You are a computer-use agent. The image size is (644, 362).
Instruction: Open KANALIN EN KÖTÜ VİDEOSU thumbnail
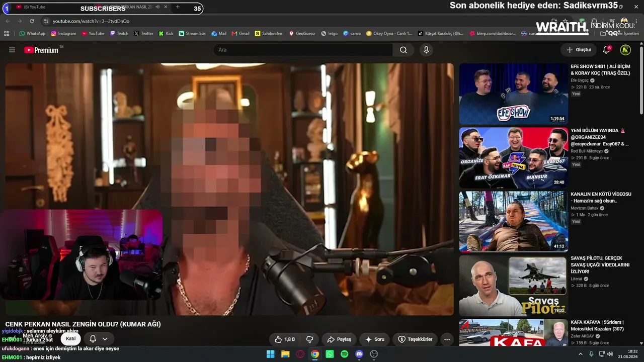coord(513,221)
